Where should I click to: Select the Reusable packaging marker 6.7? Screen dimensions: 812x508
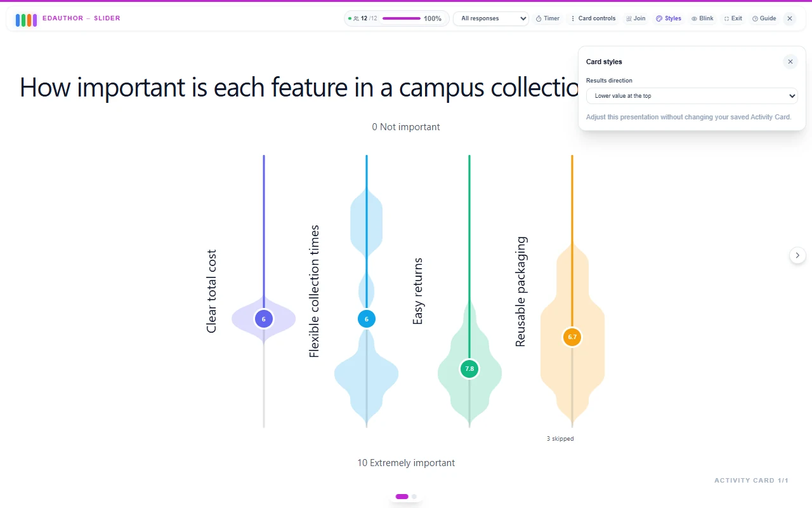pos(572,337)
